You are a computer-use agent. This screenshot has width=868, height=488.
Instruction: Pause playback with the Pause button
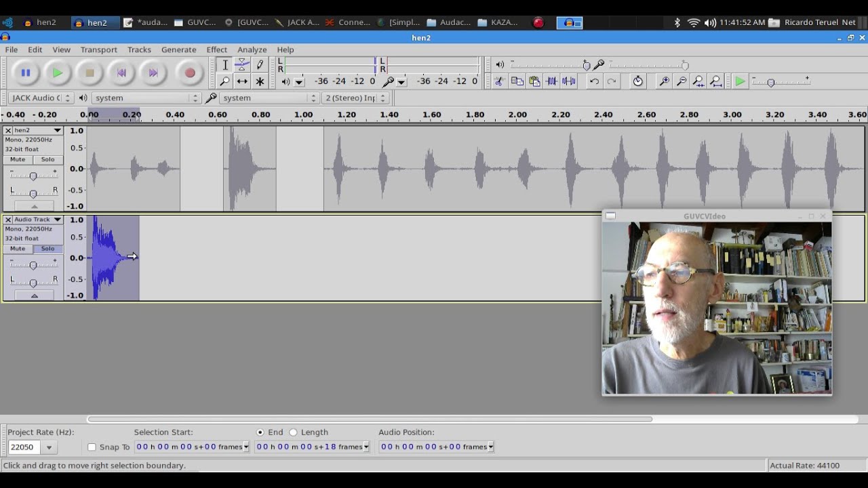25,73
